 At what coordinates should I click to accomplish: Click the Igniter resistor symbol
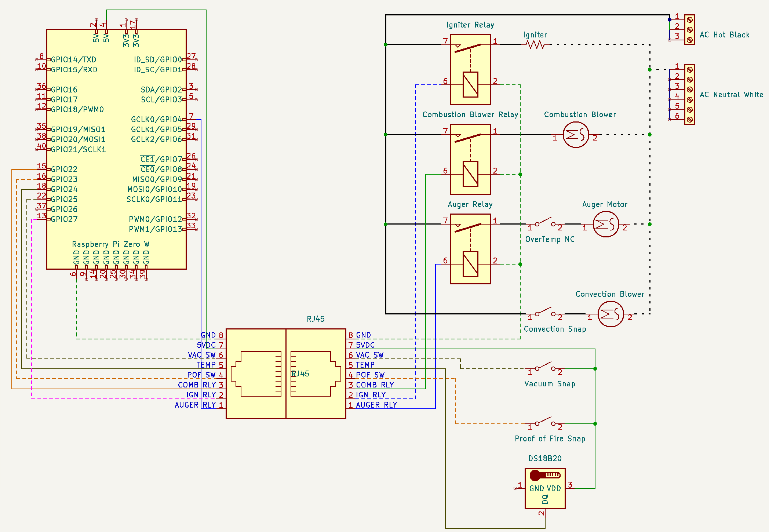(x=535, y=45)
